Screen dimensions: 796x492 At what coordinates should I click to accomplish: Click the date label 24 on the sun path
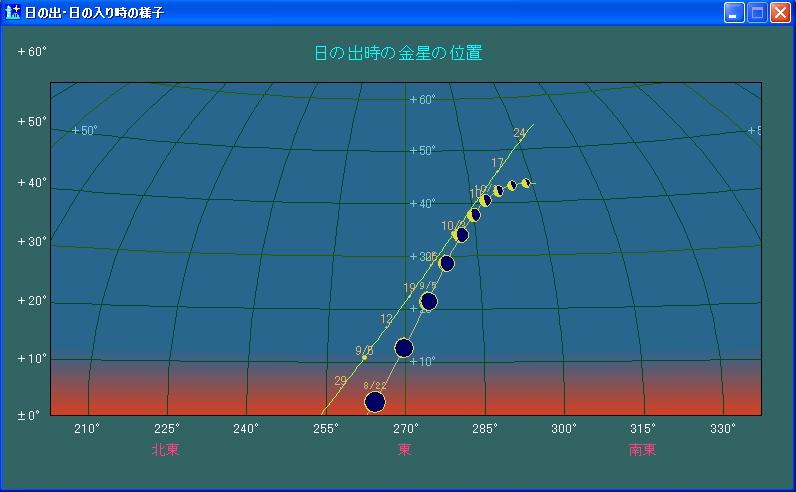[519, 133]
